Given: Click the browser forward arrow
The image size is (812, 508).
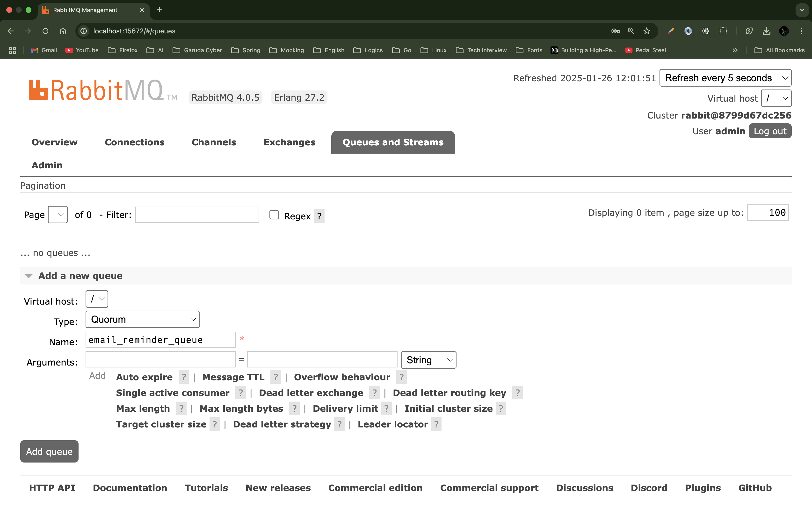Looking at the screenshot, I should pyautogui.click(x=28, y=31).
